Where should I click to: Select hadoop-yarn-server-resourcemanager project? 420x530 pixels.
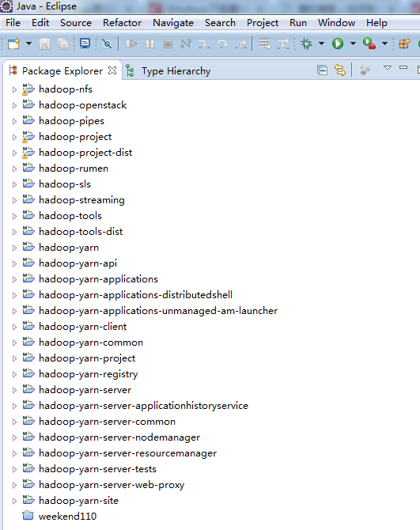coord(127,453)
